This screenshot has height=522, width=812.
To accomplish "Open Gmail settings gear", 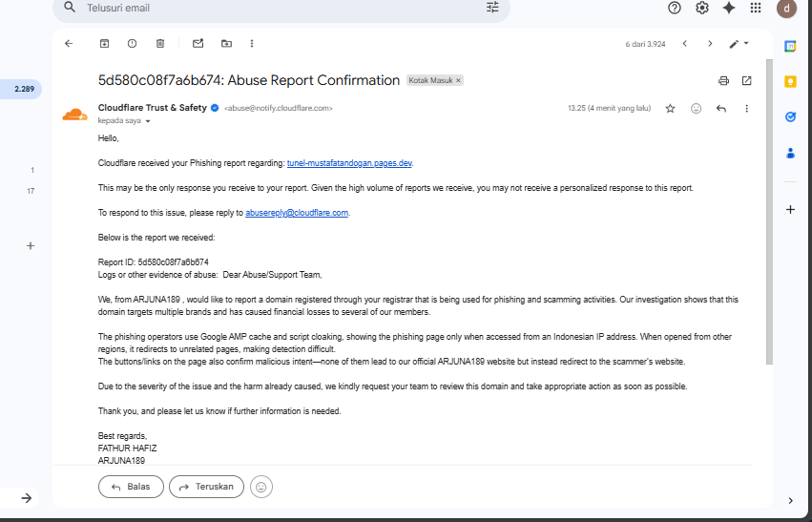I will click(701, 8).
